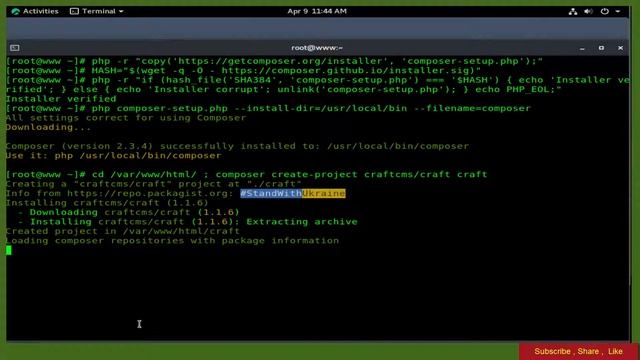The height and width of the screenshot is (360, 640).
Task: Click the '- Downloading craftcms/craft (1.1.6)' line
Action: [x=129, y=212]
